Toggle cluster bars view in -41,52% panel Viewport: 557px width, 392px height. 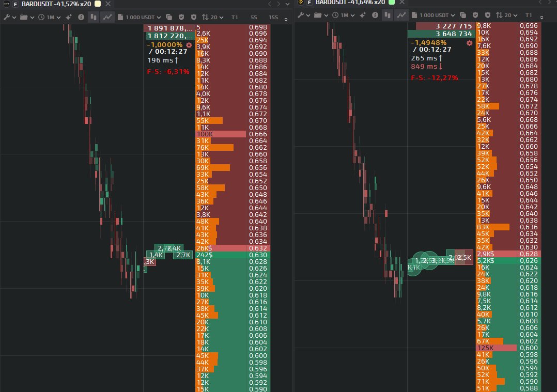(94, 17)
